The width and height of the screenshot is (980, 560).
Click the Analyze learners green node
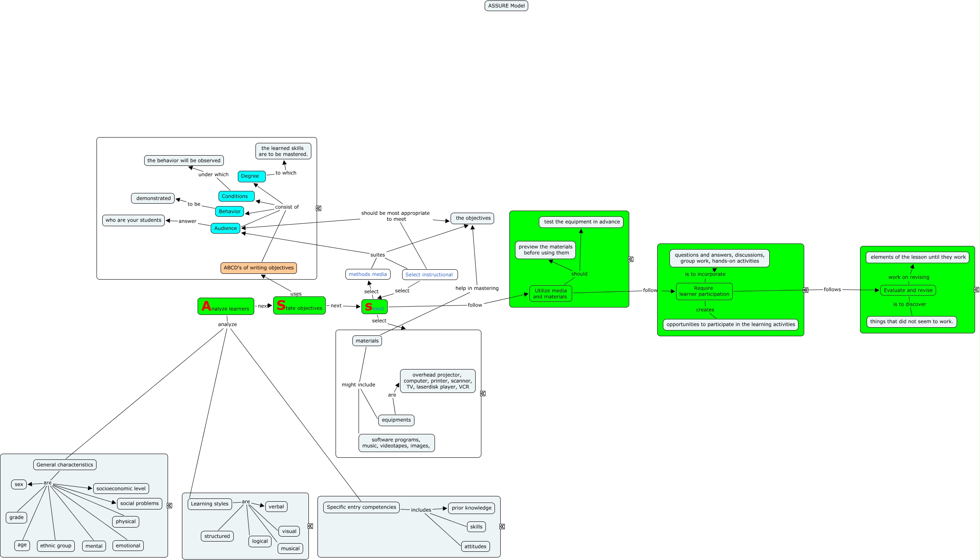[x=226, y=307]
